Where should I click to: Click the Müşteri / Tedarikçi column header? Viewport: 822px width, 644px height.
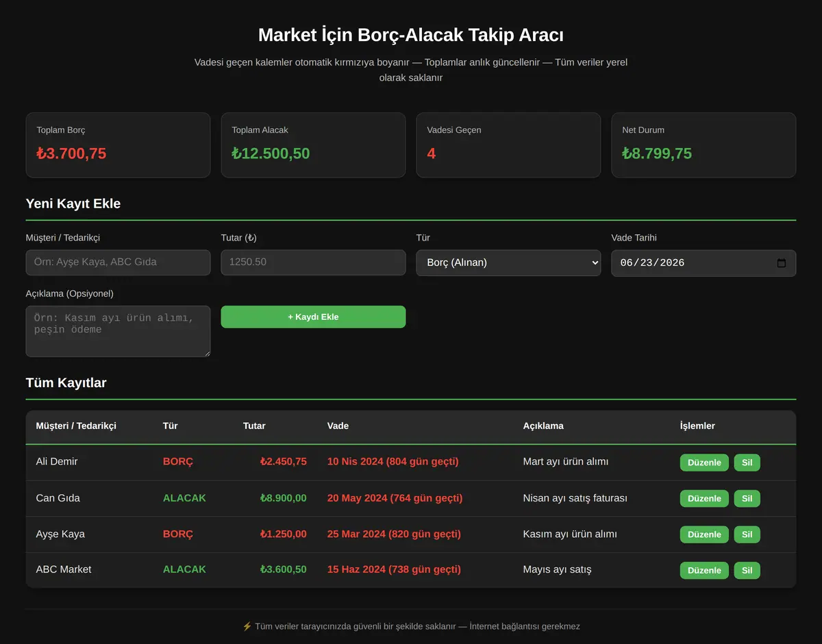click(x=76, y=426)
